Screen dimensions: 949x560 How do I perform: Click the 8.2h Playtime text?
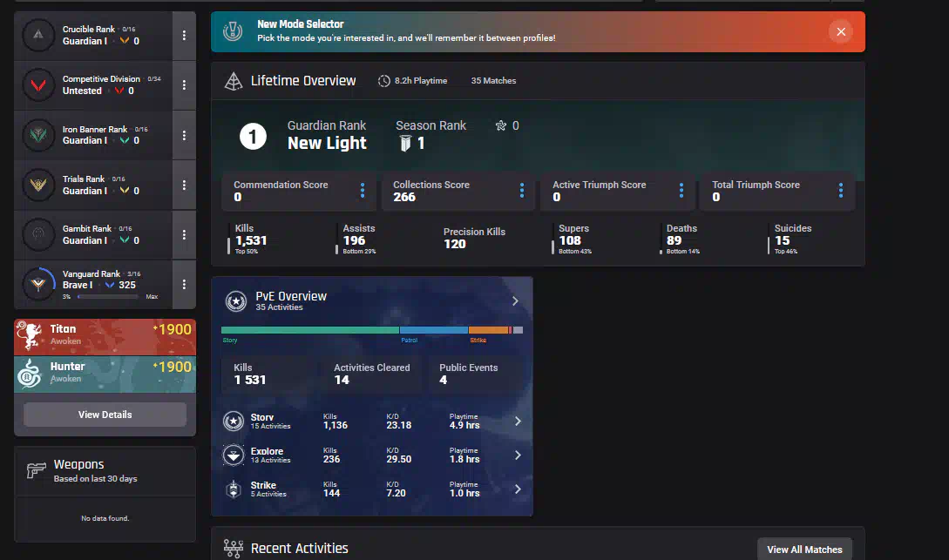[x=421, y=80]
